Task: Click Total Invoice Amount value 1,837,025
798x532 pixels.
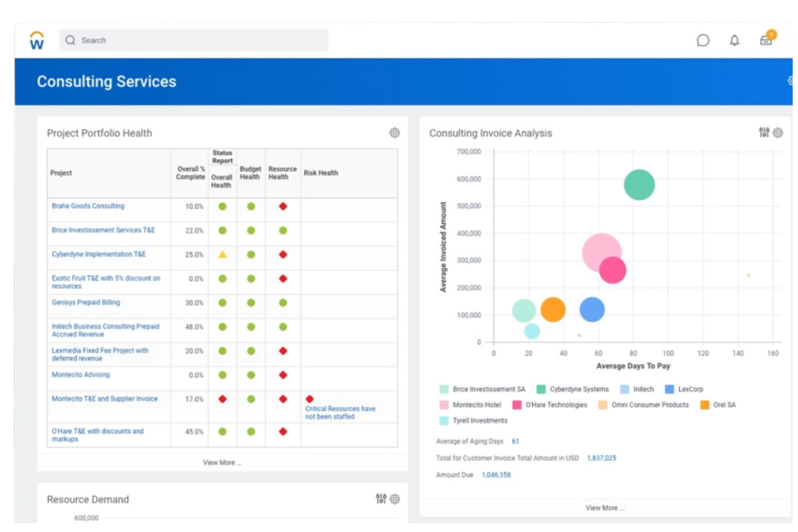Action: [x=601, y=458]
